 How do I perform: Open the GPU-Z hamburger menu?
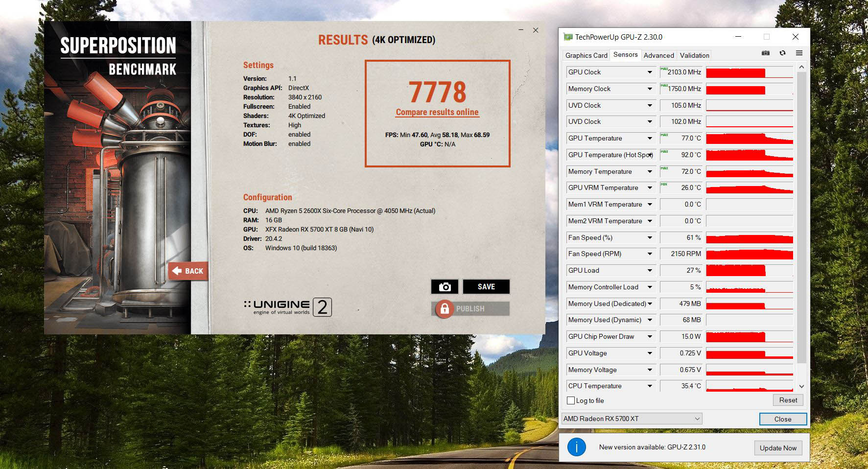(799, 53)
